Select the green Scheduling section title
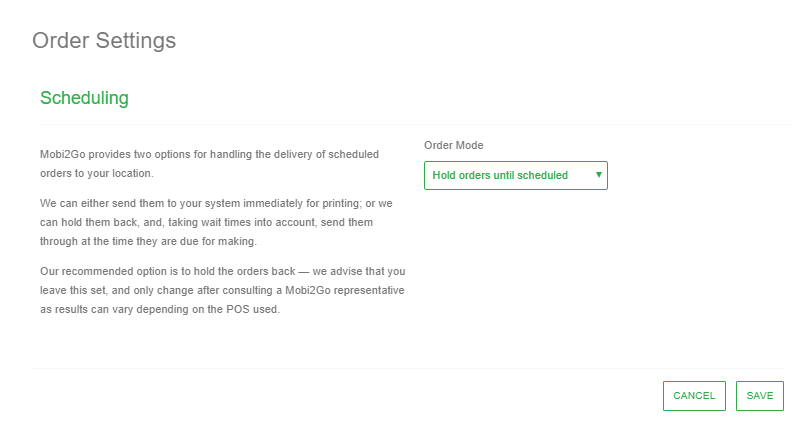Viewport: 811px width, 439px height. pyautogui.click(x=84, y=98)
